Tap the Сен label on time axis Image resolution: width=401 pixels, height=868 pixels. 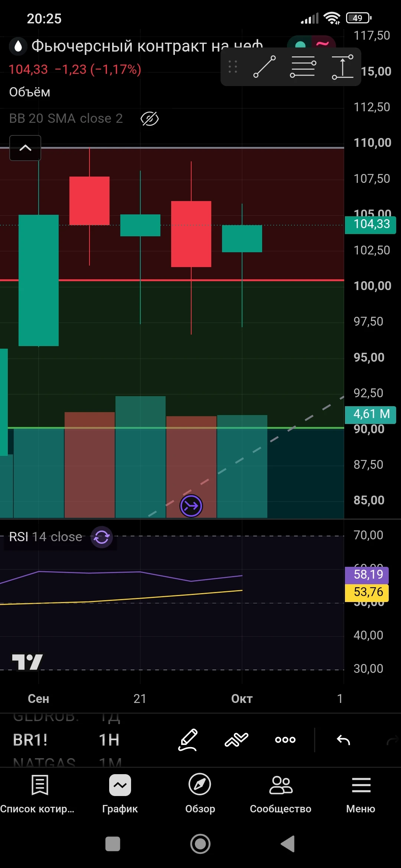click(39, 699)
